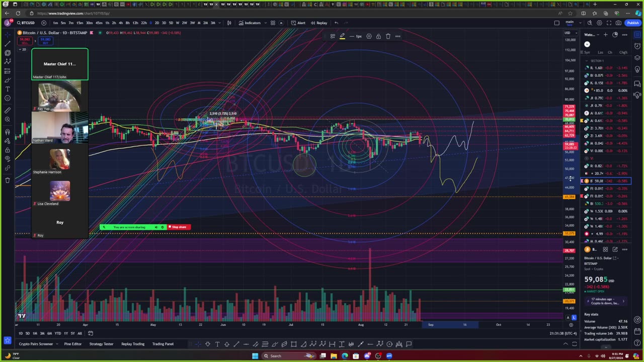Open the Replay Trading tab

[133, 344]
